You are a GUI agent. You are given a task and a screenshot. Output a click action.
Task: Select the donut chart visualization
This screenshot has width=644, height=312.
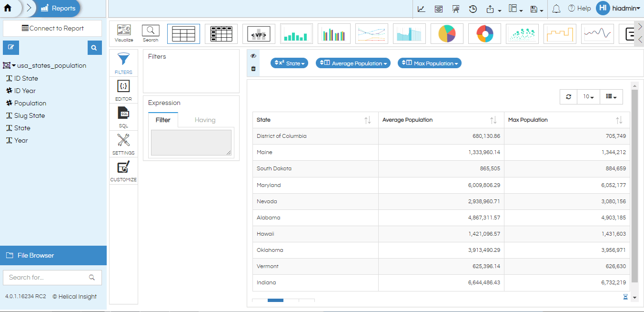pos(484,34)
